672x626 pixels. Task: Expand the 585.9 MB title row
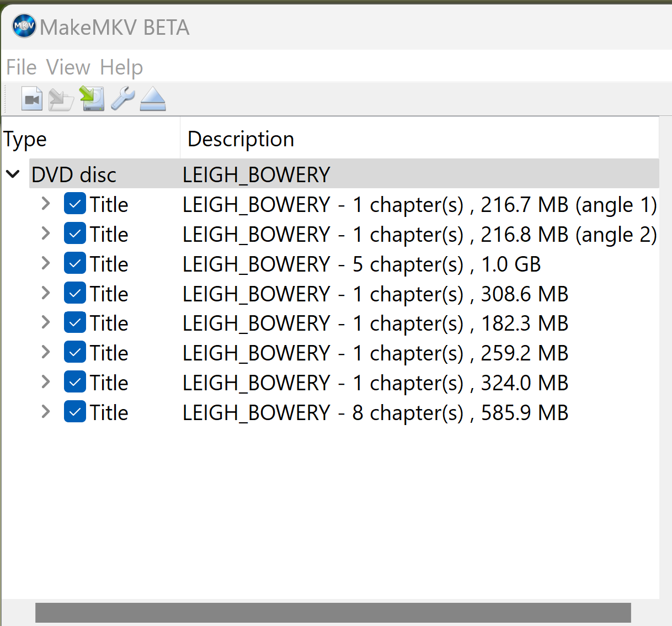coord(46,412)
